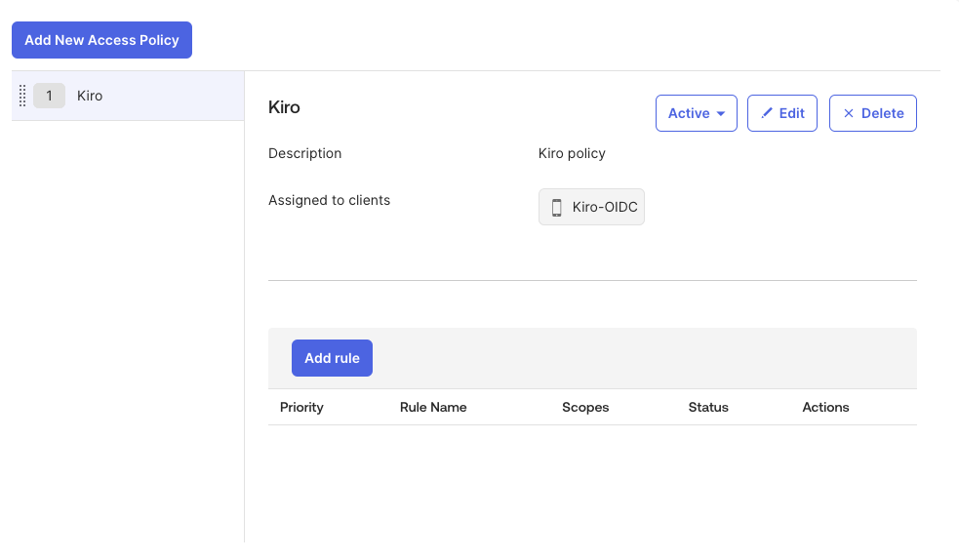Click the drag handle beside the Kiro policy
This screenshot has height=560, width=959.
(x=22, y=96)
